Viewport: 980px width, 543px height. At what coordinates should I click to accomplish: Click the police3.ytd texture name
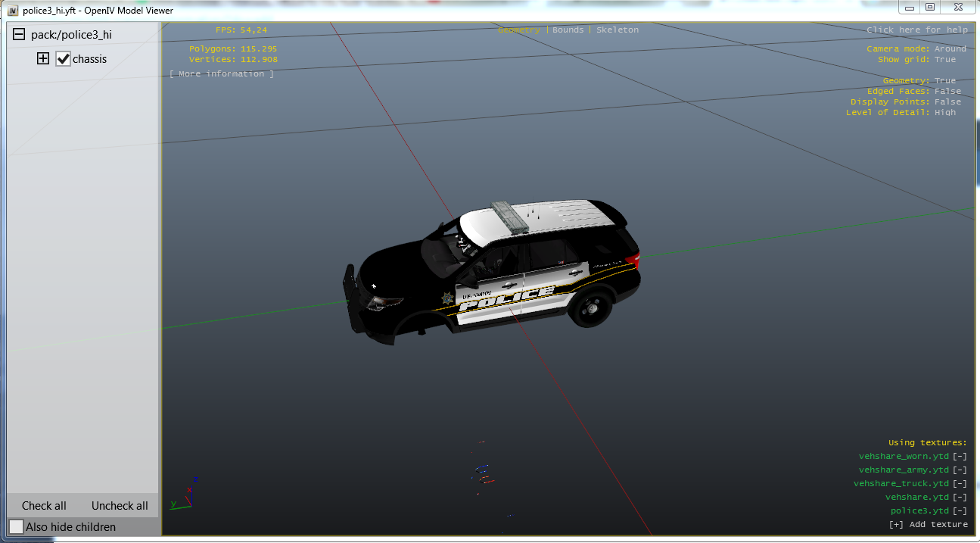tap(919, 511)
